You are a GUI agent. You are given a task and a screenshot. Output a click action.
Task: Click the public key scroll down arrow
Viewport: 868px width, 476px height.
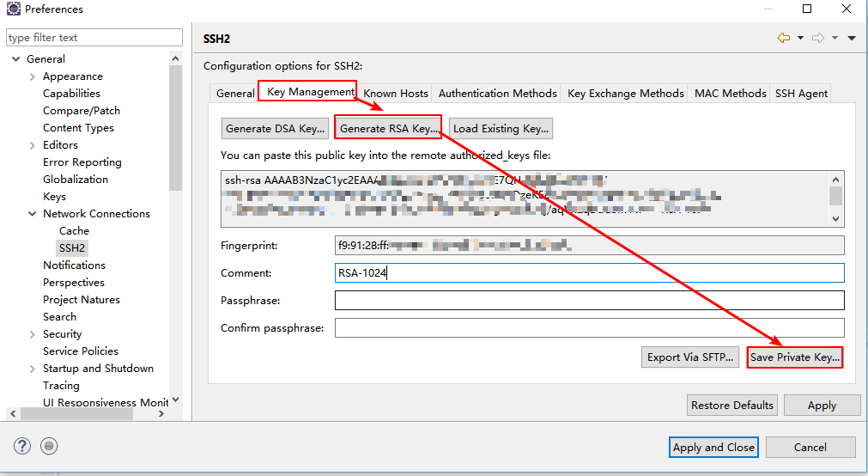click(836, 219)
